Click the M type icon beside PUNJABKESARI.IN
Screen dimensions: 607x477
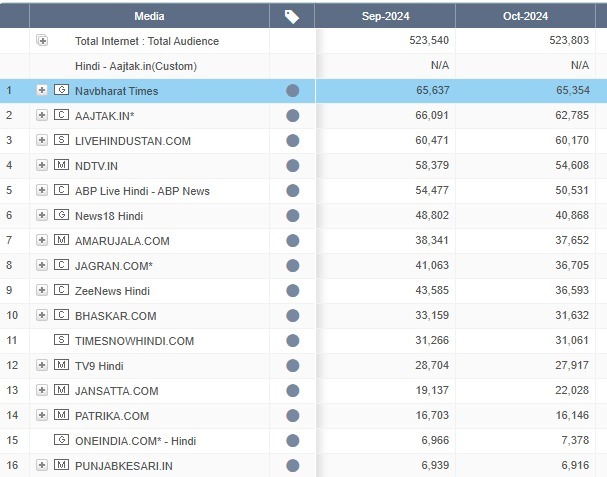point(61,465)
